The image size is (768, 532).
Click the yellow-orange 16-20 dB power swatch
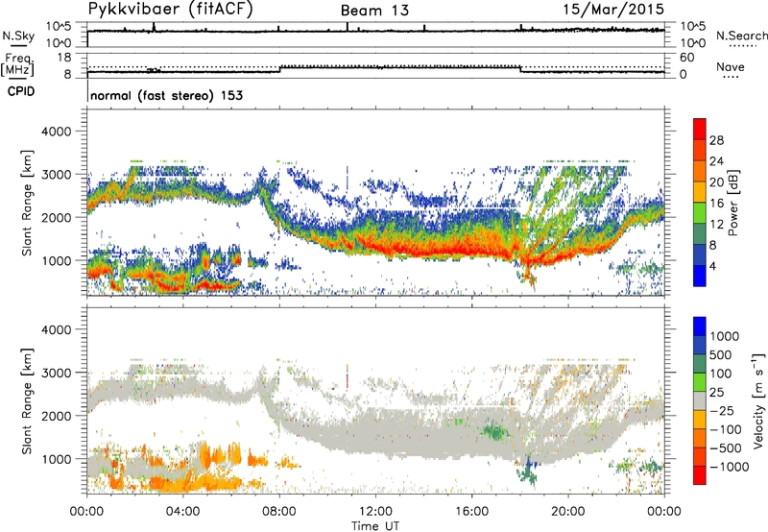[700, 192]
